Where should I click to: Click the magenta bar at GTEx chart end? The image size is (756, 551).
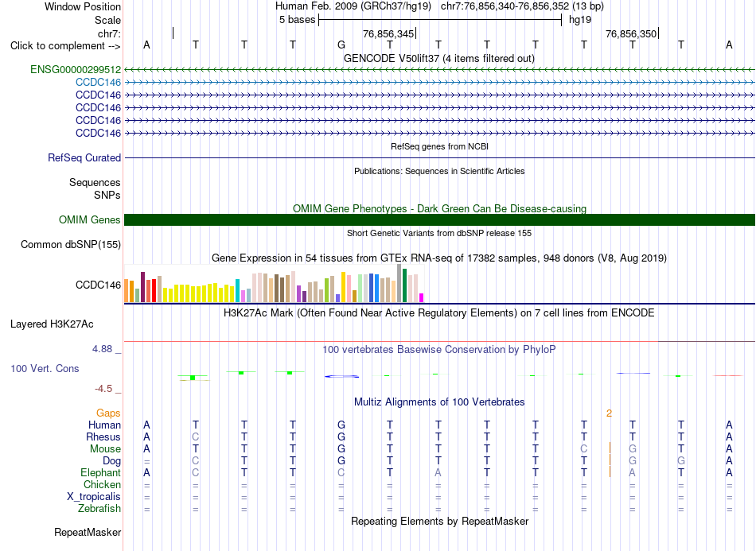click(x=421, y=297)
